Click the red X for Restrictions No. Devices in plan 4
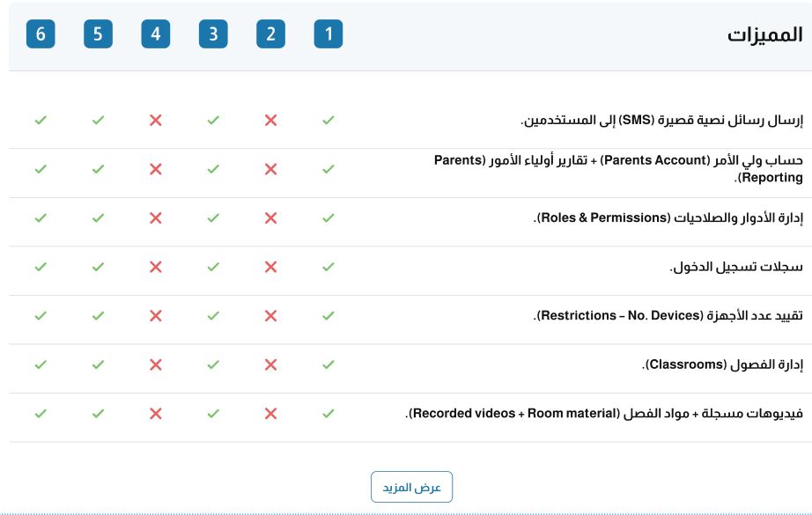 (155, 316)
